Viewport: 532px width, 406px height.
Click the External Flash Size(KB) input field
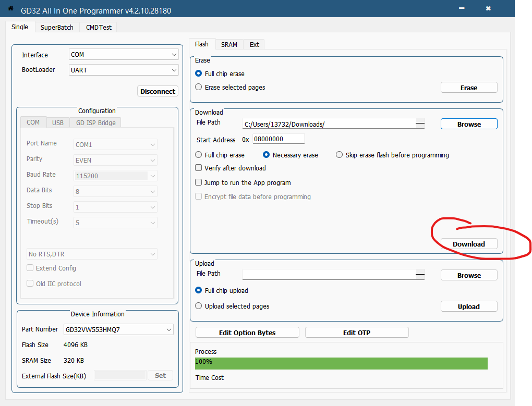(x=120, y=375)
